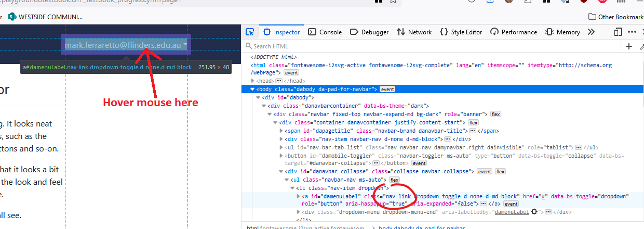Toggle responsive design mode icon
Screen dimensions: 644x229
pos(618,32)
